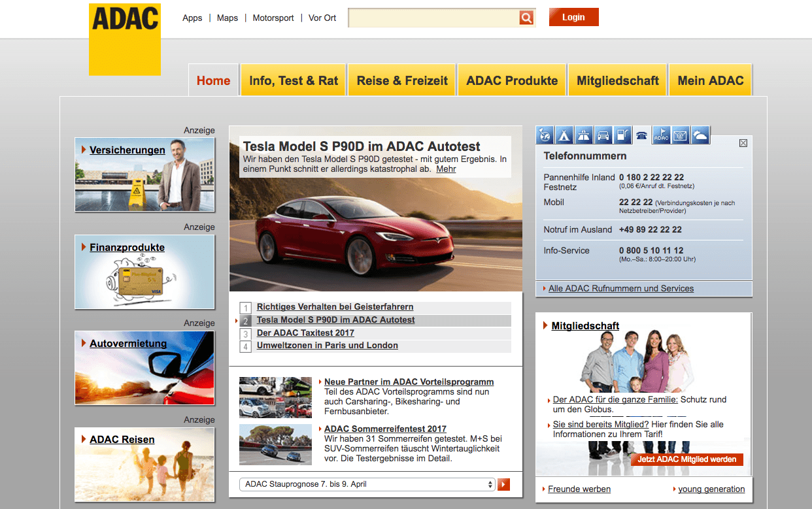
Task: Open the route planner globe tab icon
Action: coord(545,135)
